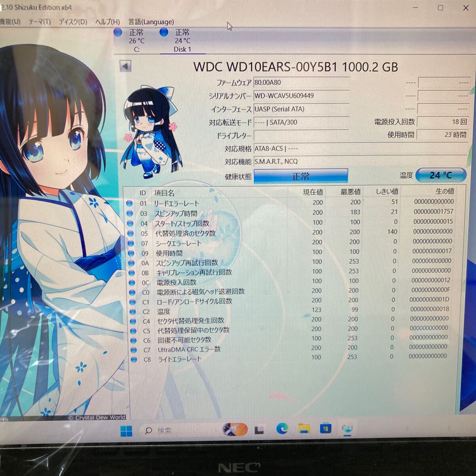This screenshot has width=476, height=476.
Task: Click the previous disk arrow button
Action: tap(125, 66)
